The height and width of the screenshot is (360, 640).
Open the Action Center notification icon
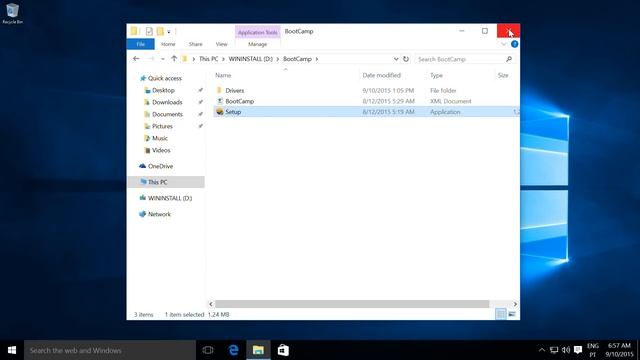[578, 350]
